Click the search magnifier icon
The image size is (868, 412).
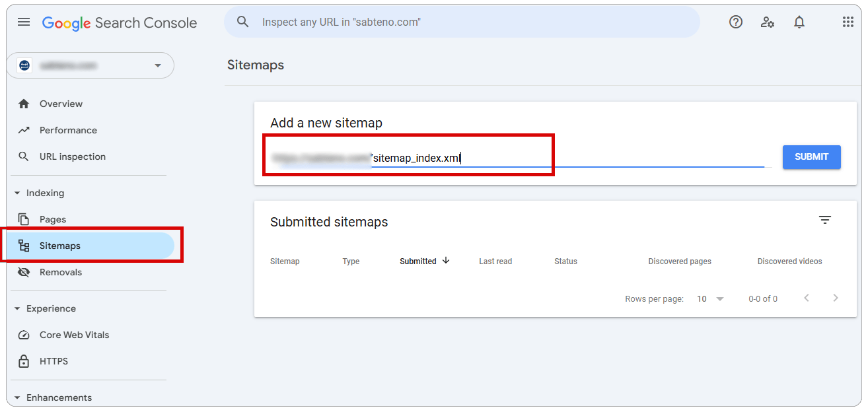pyautogui.click(x=243, y=22)
